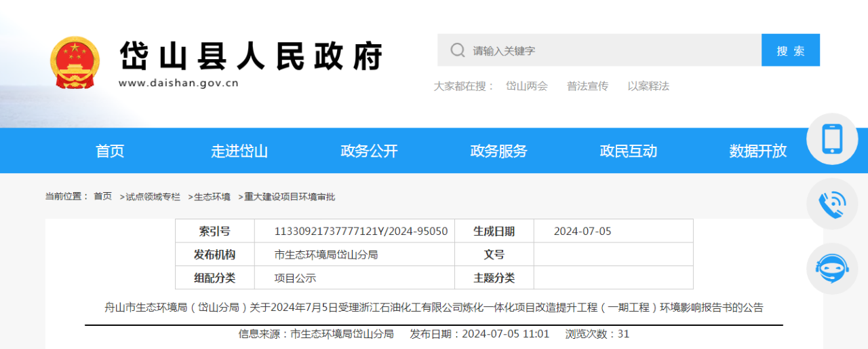Open the mobile phone floating icon

pyautogui.click(x=832, y=139)
